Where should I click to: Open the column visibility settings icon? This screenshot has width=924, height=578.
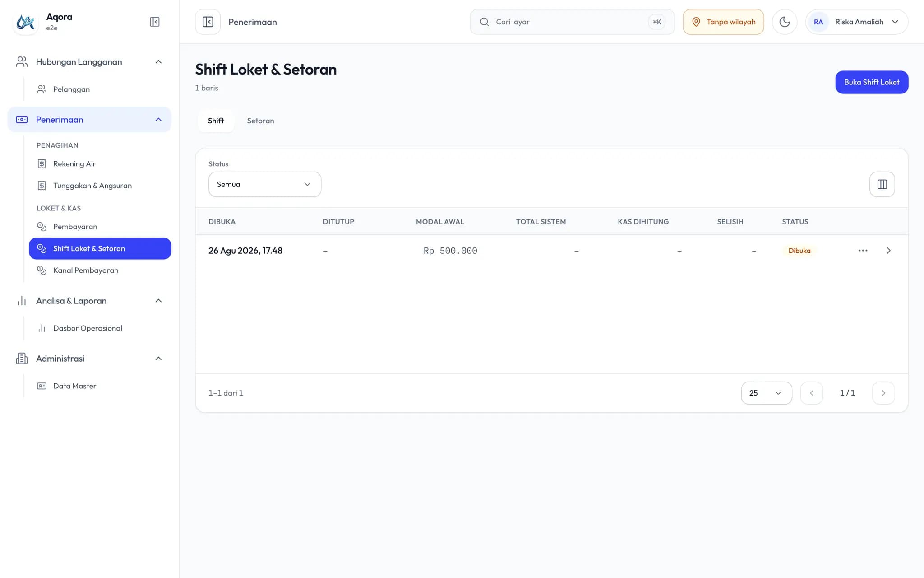(x=882, y=184)
